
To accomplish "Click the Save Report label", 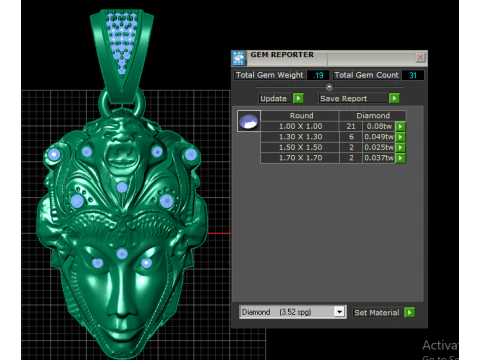I will pos(353,99).
